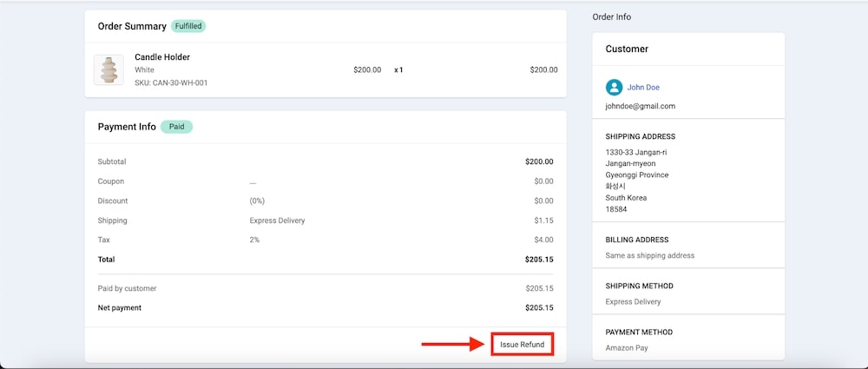Click the SKU CAN-30-WH-001 text
The width and height of the screenshot is (868, 369).
pyautogui.click(x=171, y=82)
